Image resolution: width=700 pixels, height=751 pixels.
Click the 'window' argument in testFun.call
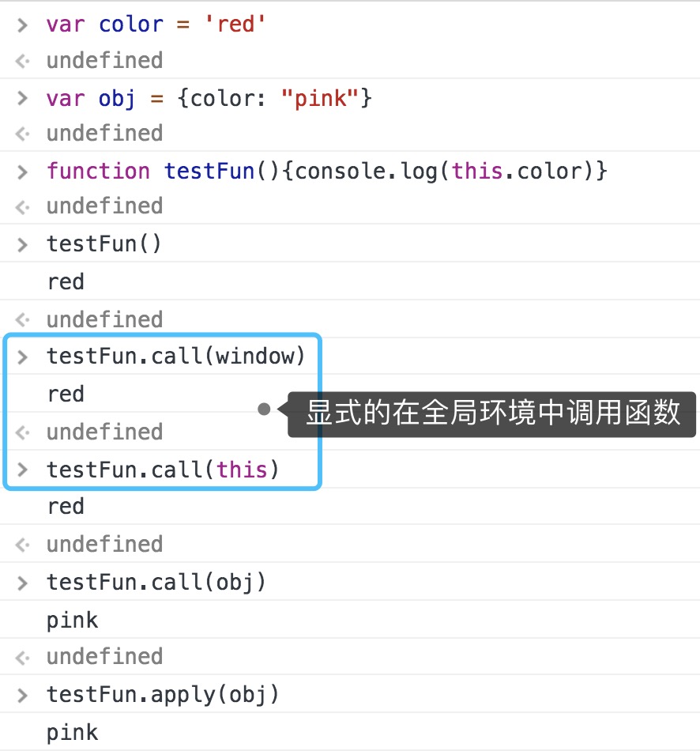point(254,357)
